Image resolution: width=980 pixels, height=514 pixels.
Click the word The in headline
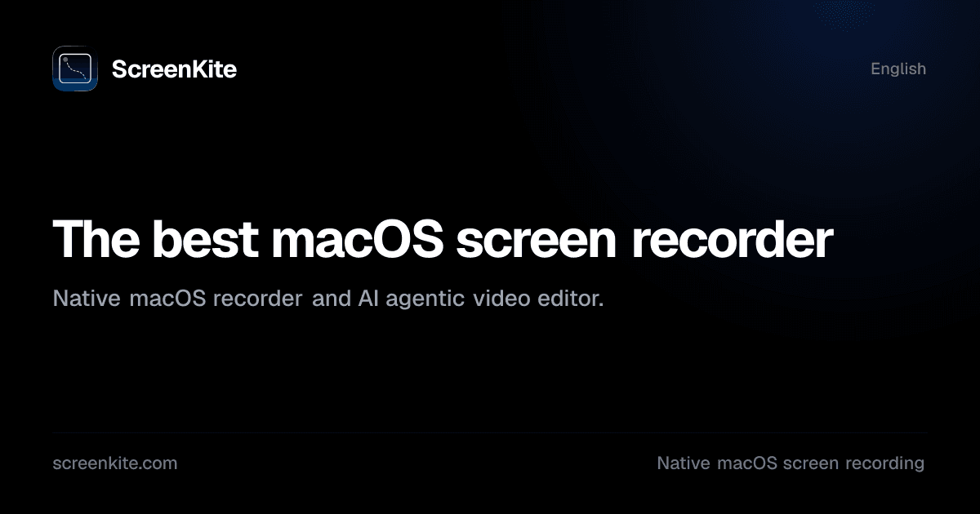(97, 239)
